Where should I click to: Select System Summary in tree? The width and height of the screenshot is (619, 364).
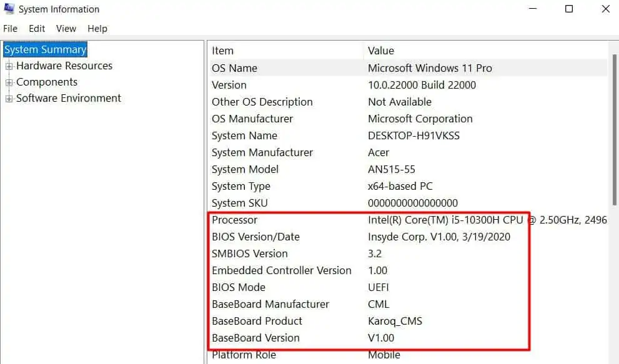[46, 49]
